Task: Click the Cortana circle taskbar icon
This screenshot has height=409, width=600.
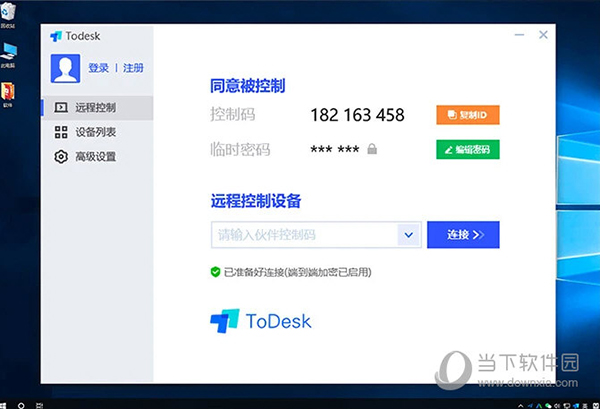Action: point(21,405)
